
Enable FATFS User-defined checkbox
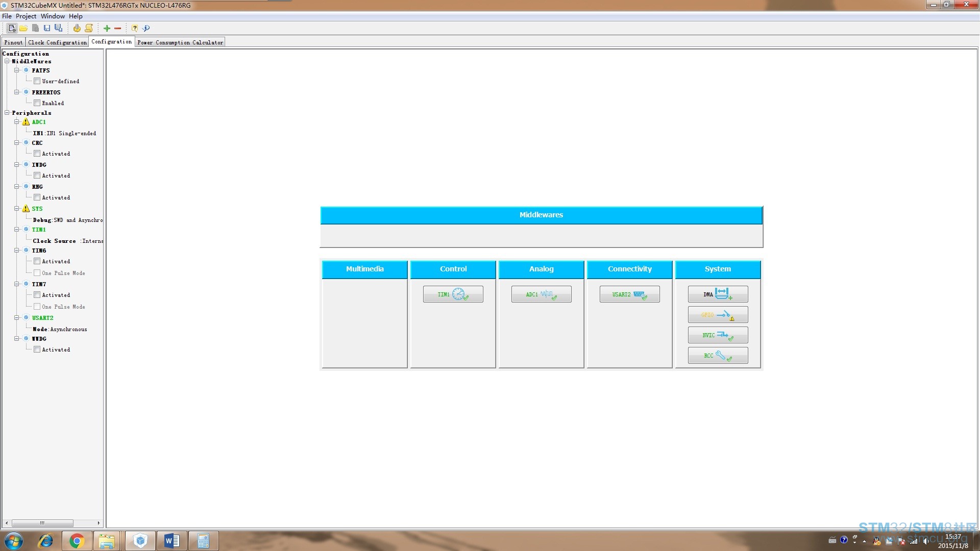click(x=37, y=81)
